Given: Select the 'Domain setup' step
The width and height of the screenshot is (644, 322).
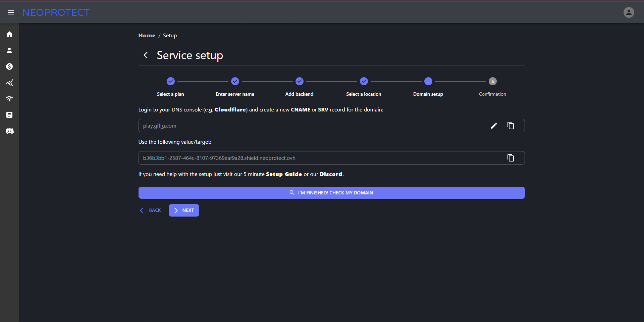Looking at the screenshot, I should [x=428, y=87].
